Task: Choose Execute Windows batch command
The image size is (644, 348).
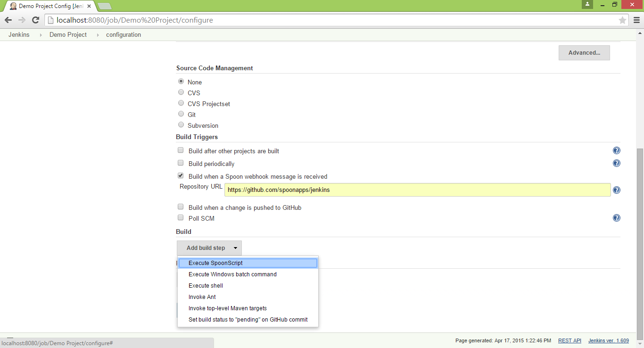Action: [248, 274]
